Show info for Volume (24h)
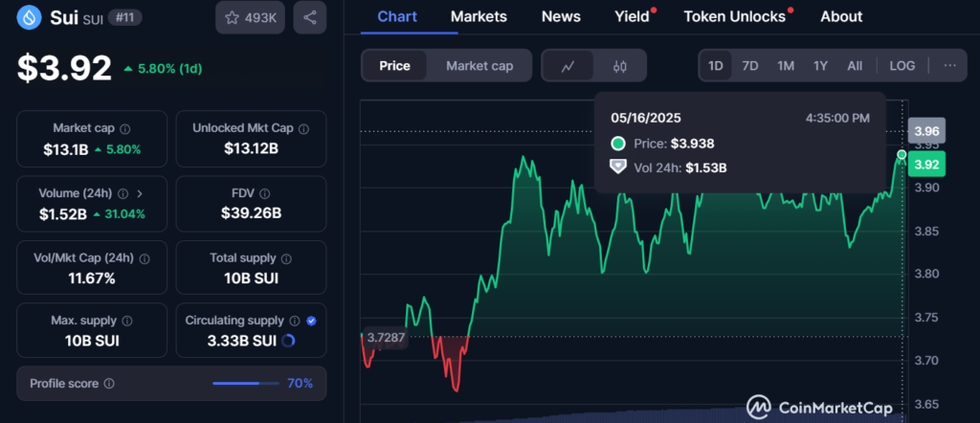The width and height of the screenshot is (980, 423). tap(123, 193)
